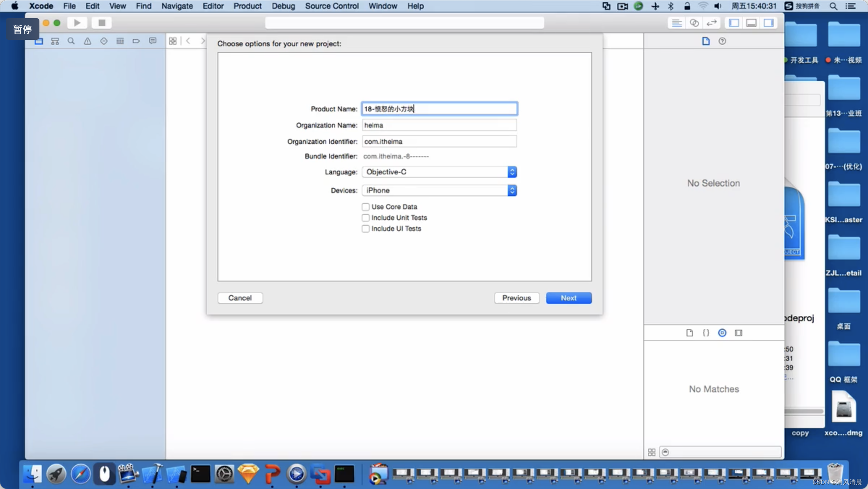Click the Previous button to go back
The height and width of the screenshot is (489, 868).
tap(516, 298)
